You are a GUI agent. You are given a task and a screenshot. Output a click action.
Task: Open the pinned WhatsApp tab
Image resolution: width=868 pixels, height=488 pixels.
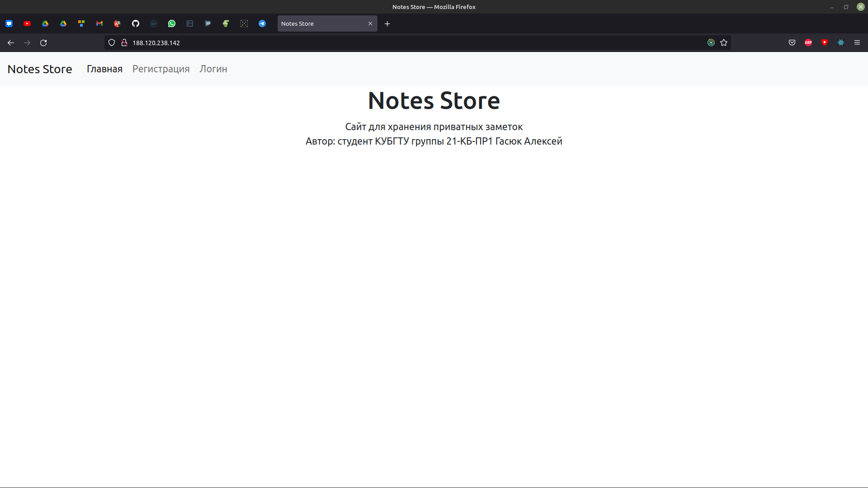coord(172,23)
